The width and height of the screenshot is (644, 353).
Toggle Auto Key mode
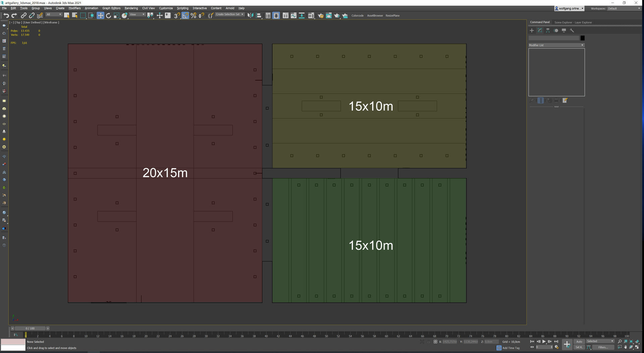579,342
